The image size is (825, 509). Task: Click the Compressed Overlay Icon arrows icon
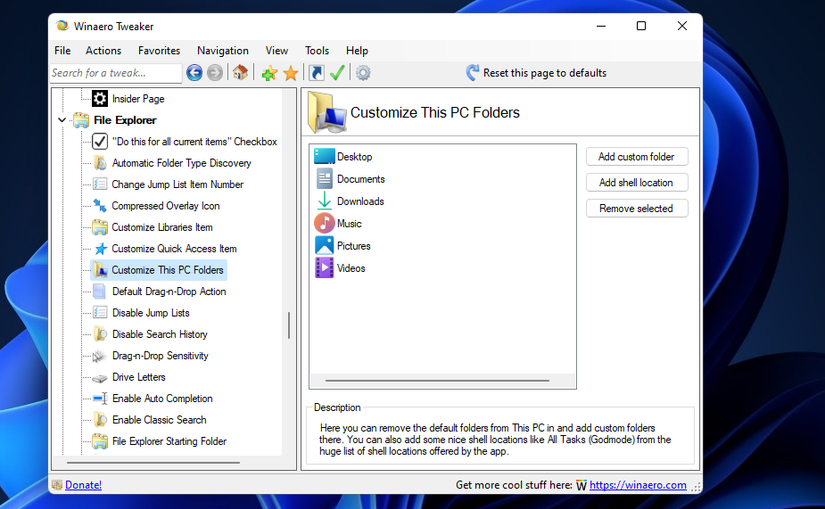pos(100,206)
